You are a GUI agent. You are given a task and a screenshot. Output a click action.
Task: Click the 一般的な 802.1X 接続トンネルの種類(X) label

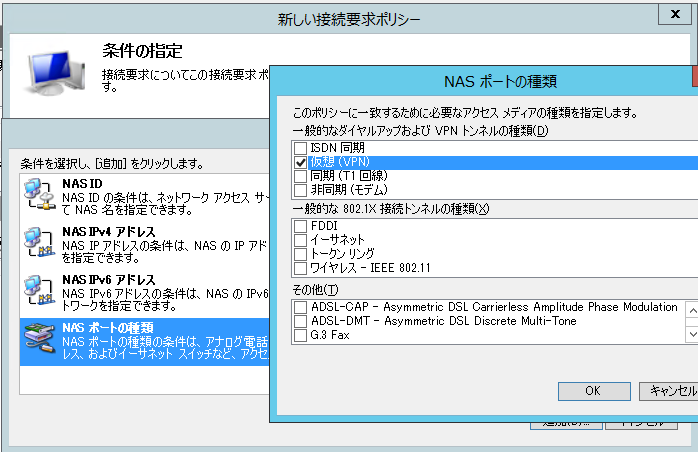click(x=391, y=209)
